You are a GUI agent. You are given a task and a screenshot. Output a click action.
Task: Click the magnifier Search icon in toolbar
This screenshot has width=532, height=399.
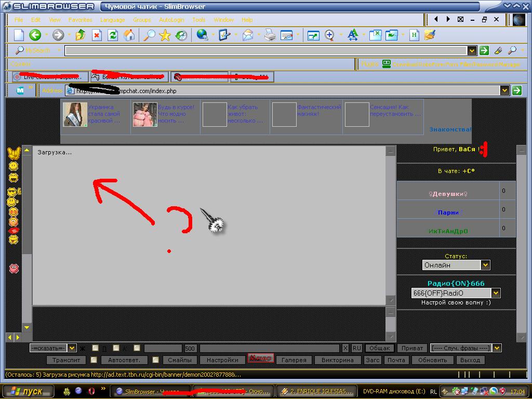tap(149, 35)
